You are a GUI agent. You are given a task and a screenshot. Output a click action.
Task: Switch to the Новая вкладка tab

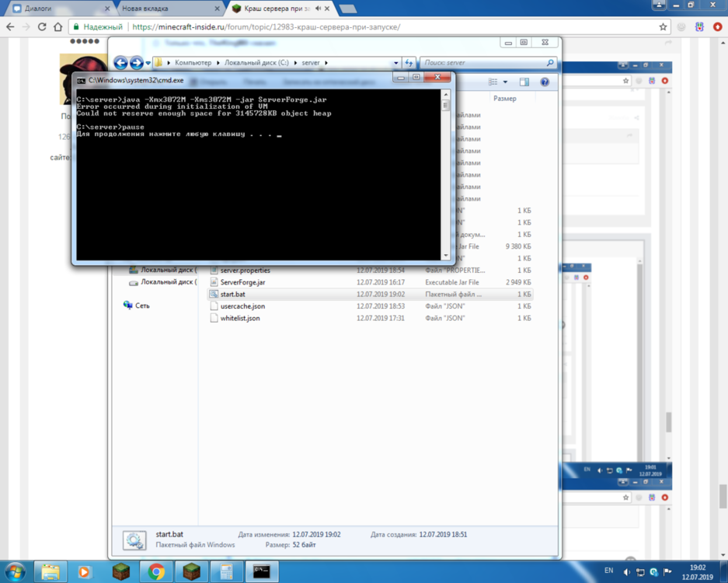tap(169, 9)
